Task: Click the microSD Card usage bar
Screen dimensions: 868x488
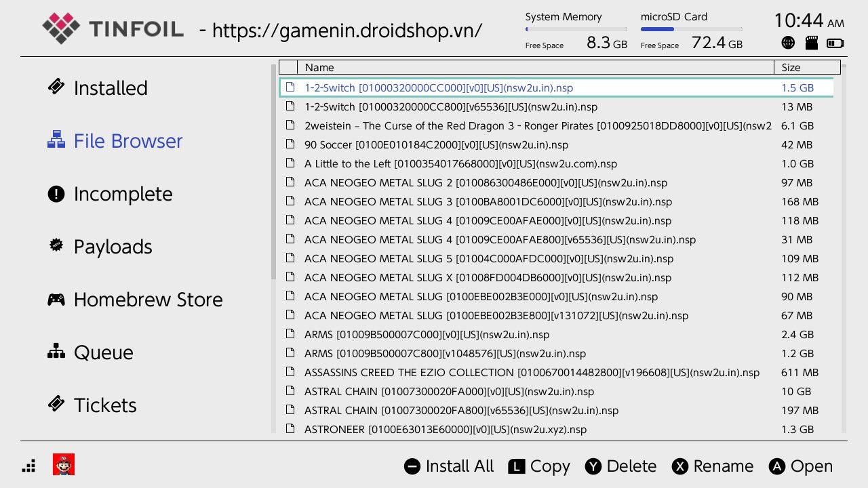Action: point(691,29)
